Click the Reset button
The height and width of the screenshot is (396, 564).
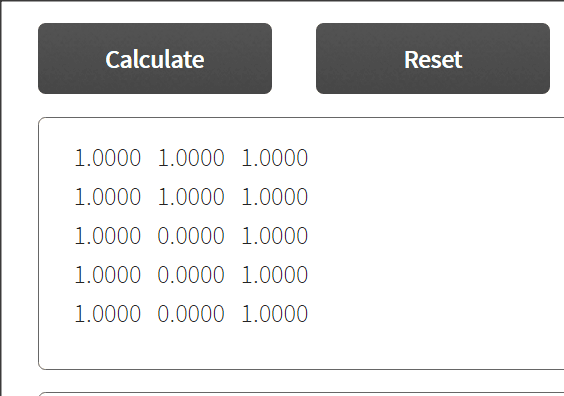click(x=433, y=59)
